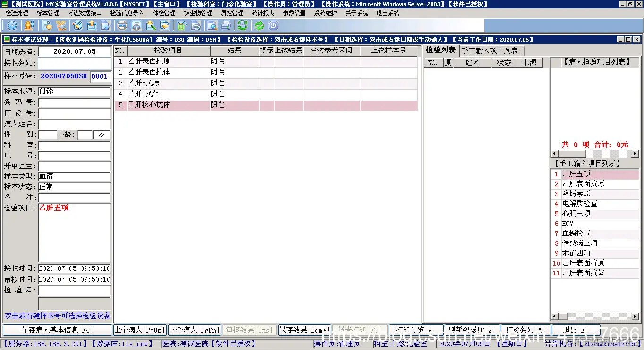Click the 样本类型 field showing 血清
This screenshot has width=644, height=350.
click(x=75, y=176)
